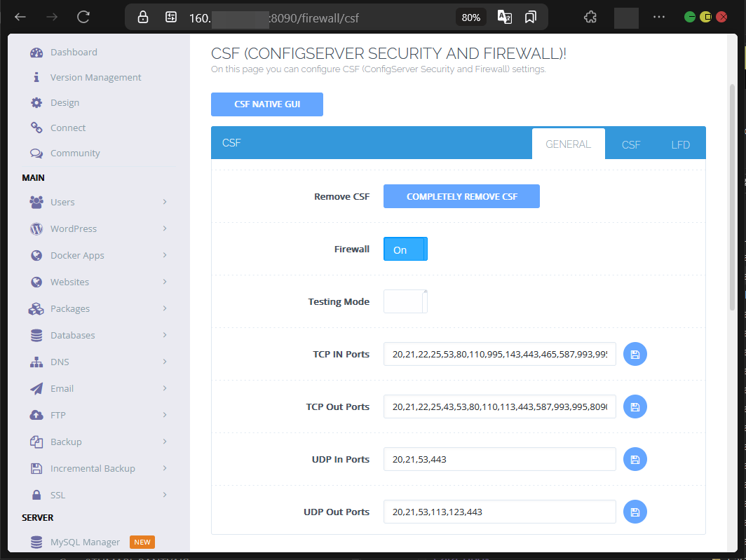Click the site security lock icon
The height and width of the screenshot is (560, 746).
click(x=143, y=17)
